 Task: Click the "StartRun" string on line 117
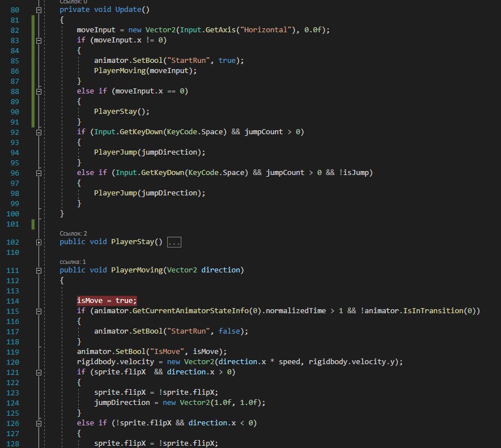tap(189, 331)
